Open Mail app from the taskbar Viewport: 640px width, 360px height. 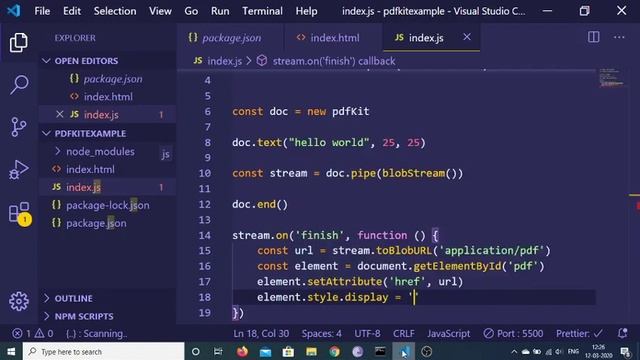(265, 351)
